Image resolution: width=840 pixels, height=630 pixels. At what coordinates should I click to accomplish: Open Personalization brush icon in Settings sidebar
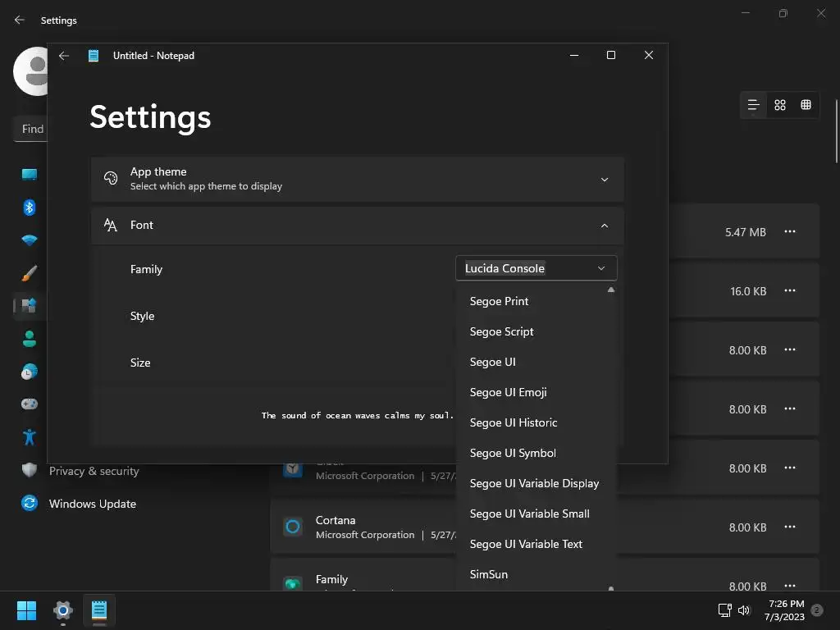point(30,273)
